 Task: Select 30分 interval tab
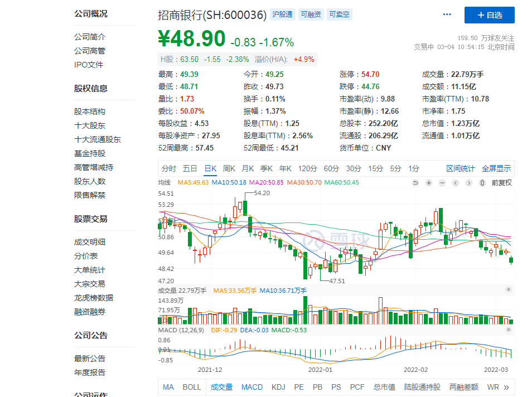354,168
